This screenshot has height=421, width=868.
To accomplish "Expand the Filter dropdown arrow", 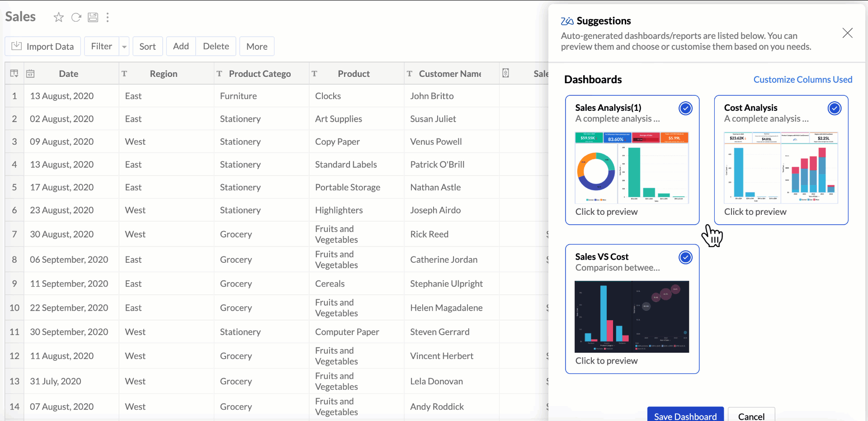I will (x=124, y=47).
